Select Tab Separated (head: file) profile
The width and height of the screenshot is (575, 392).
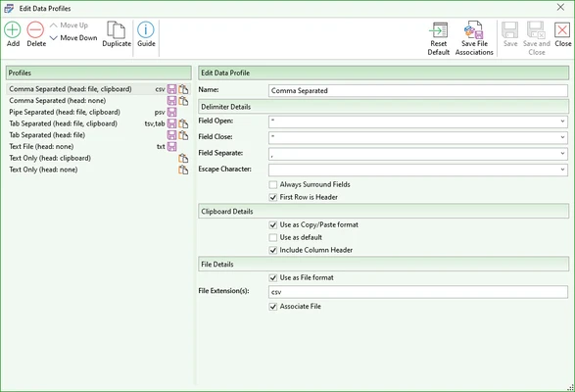(98, 135)
